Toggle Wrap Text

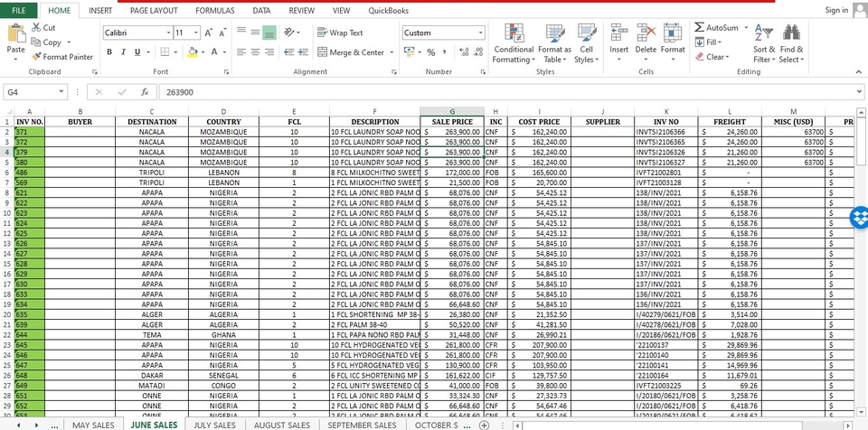click(340, 33)
